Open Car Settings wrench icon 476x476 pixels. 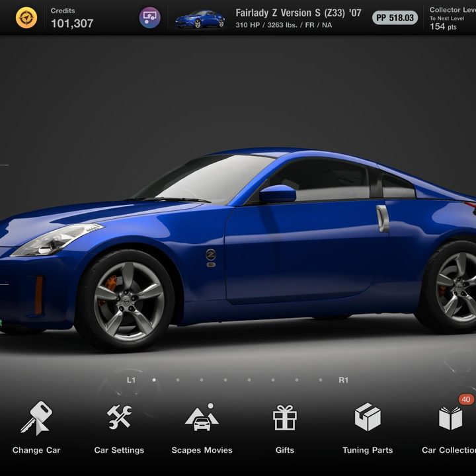tap(119, 417)
